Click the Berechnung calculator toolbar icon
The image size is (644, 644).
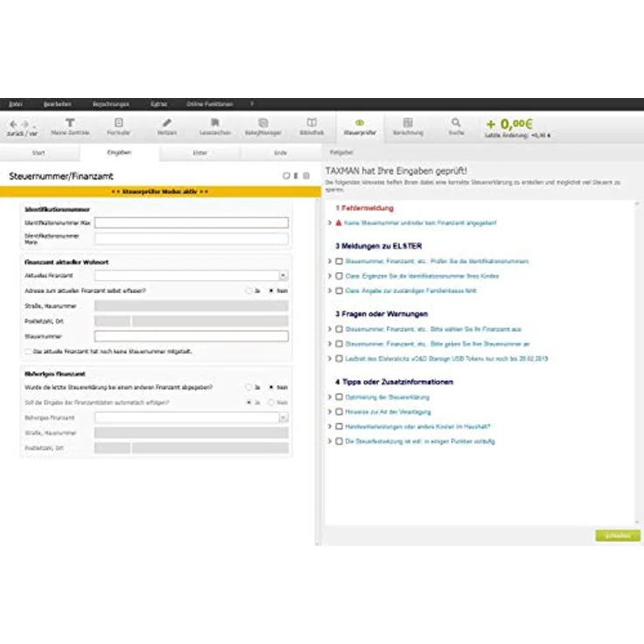408,124
